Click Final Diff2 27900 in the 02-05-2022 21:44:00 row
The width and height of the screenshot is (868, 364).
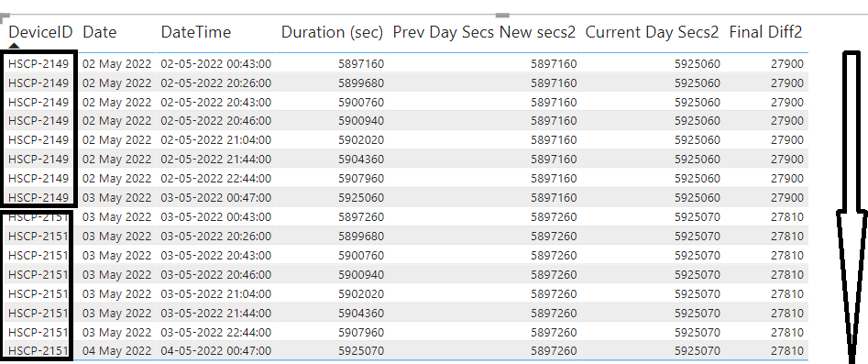(x=786, y=160)
